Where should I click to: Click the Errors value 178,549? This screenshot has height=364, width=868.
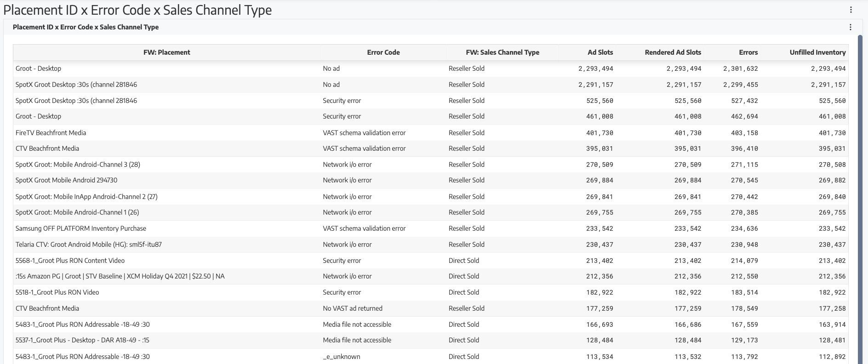pyautogui.click(x=745, y=309)
